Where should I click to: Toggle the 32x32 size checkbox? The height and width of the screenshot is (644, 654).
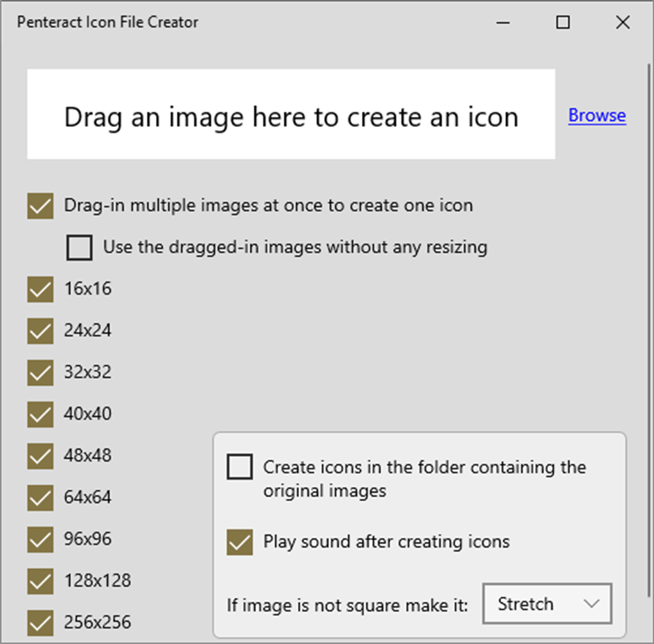pyautogui.click(x=39, y=372)
